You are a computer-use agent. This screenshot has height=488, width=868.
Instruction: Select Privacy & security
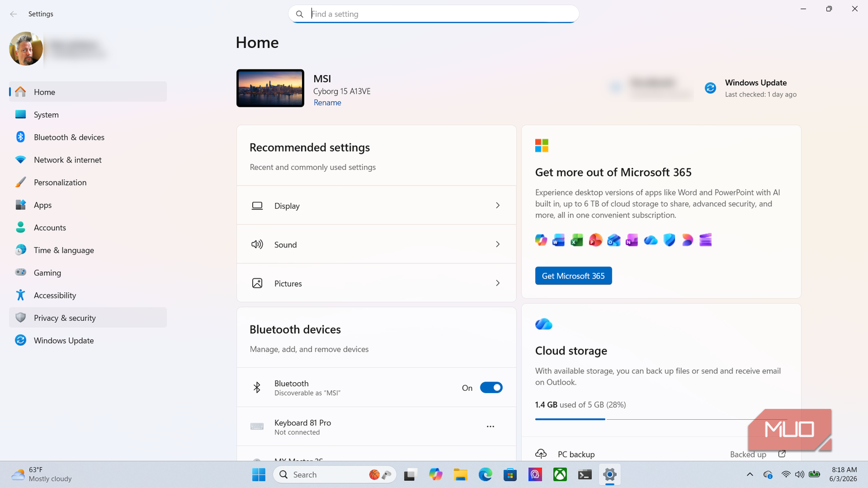coord(88,317)
